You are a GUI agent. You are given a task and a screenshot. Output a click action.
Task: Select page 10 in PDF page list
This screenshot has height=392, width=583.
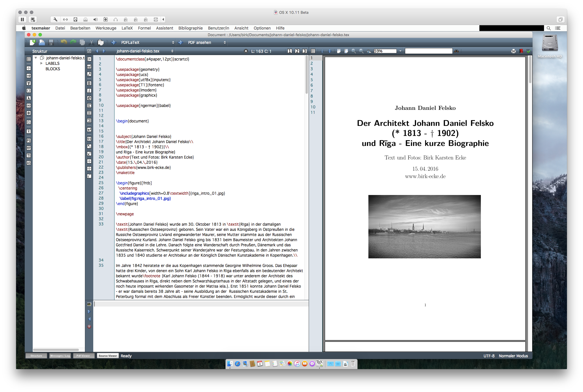tap(313, 107)
